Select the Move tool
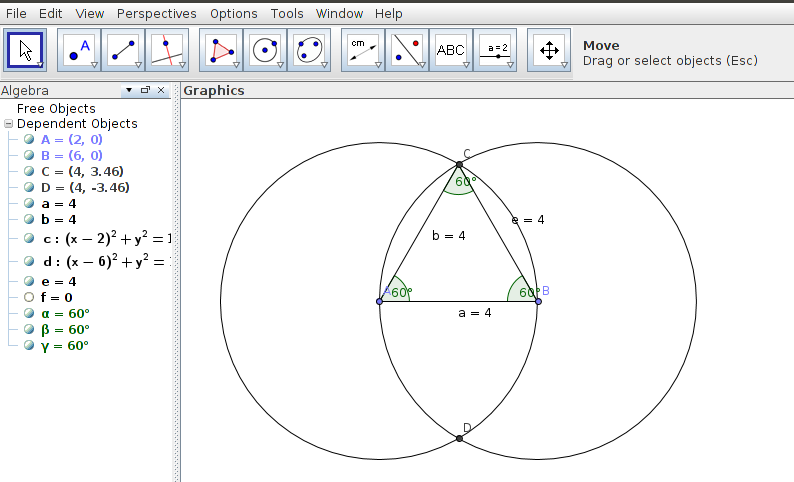This screenshot has width=794, height=482. pos(25,50)
